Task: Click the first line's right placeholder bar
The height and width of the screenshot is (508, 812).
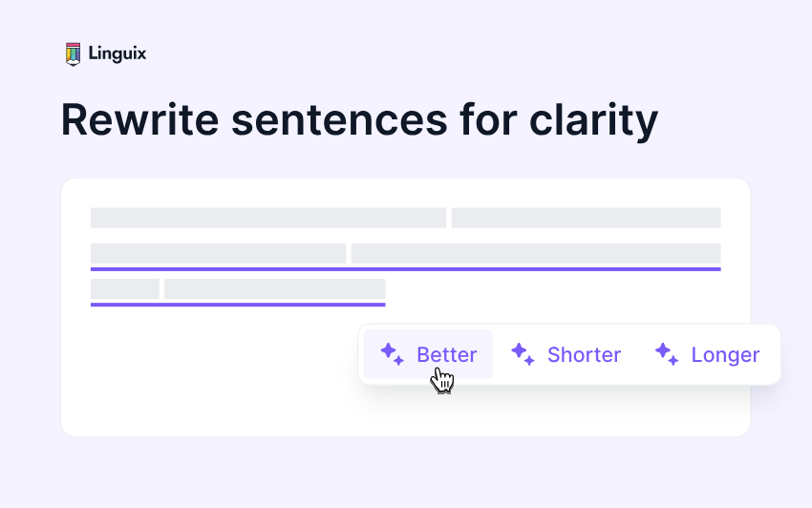Action: 586,218
